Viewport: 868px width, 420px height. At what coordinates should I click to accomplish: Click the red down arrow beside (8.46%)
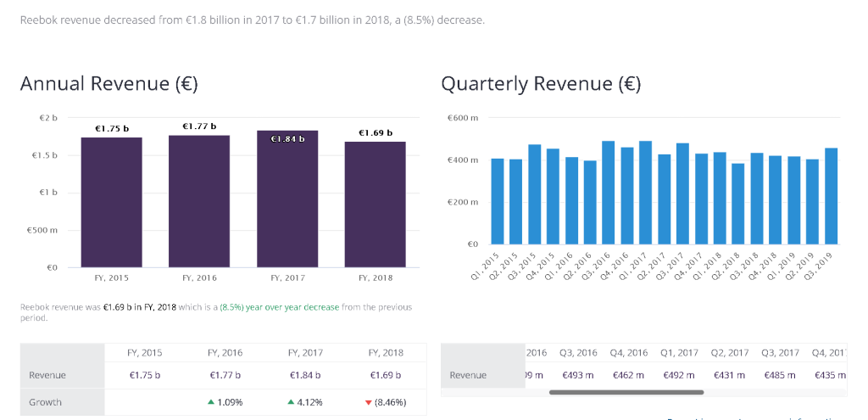pyautogui.click(x=367, y=402)
